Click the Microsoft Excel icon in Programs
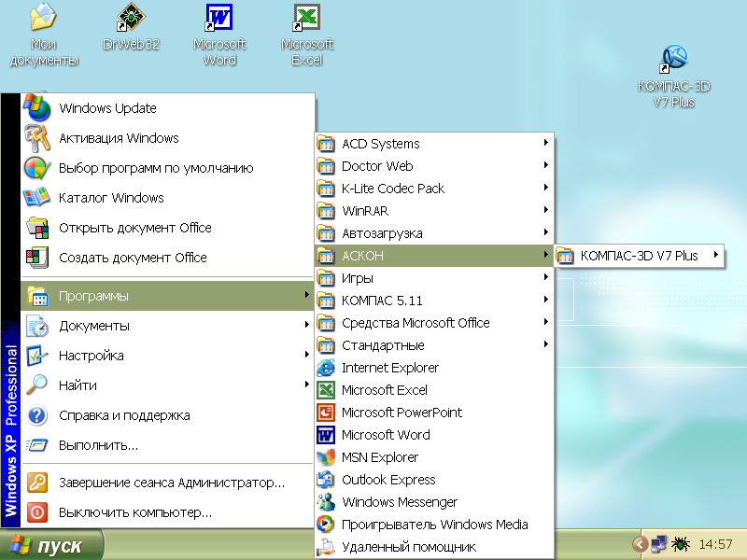The width and height of the screenshot is (747, 560). click(326, 390)
